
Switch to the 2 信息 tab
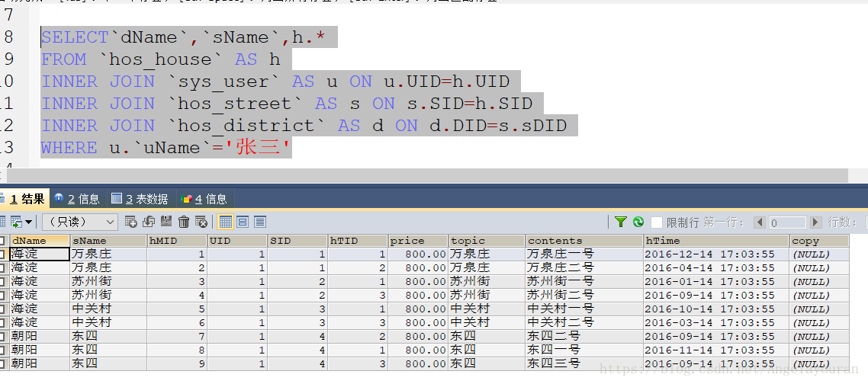78,199
